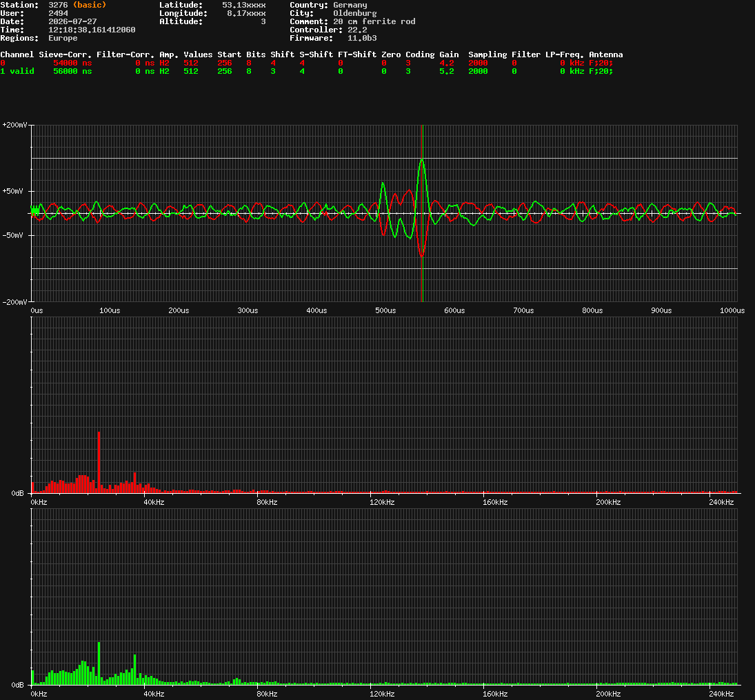
Task: Click the +50mV axis label
Action: [12, 191]
